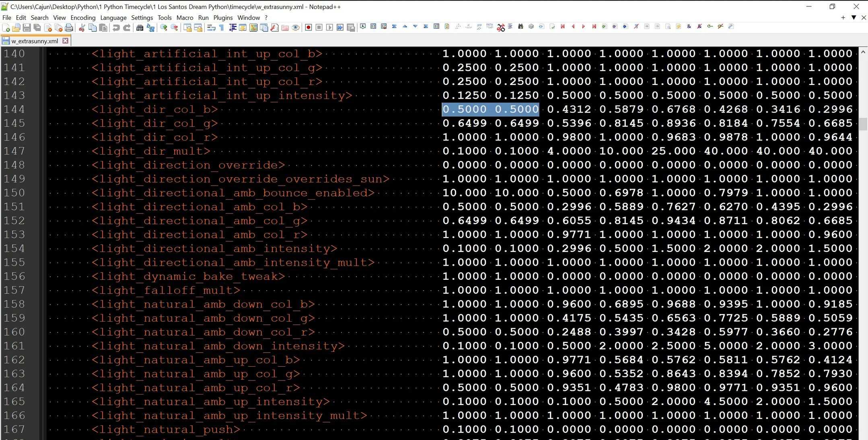Select the w_extrasunny.xml tab

tap(34, 41)
